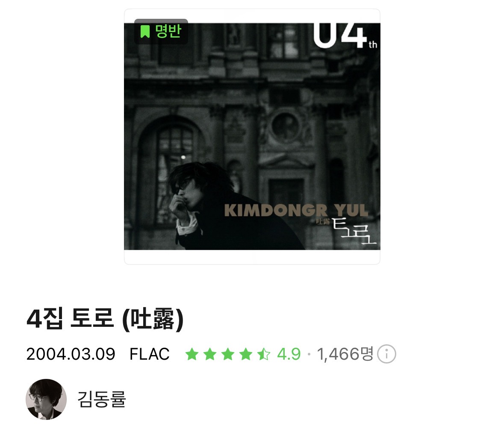Tap the 명반 badge label
Image resolution: width=504 pixels, height=437 pixels.
(168, 31)
